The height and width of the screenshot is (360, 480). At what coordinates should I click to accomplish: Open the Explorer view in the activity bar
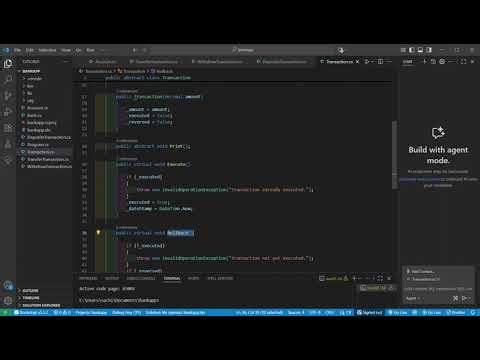coord(8,64)
